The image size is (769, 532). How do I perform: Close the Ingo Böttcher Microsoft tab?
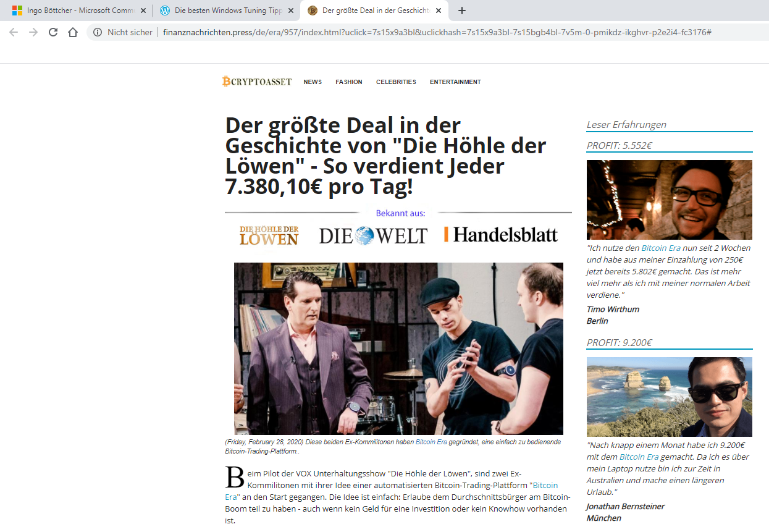point(143,11)
